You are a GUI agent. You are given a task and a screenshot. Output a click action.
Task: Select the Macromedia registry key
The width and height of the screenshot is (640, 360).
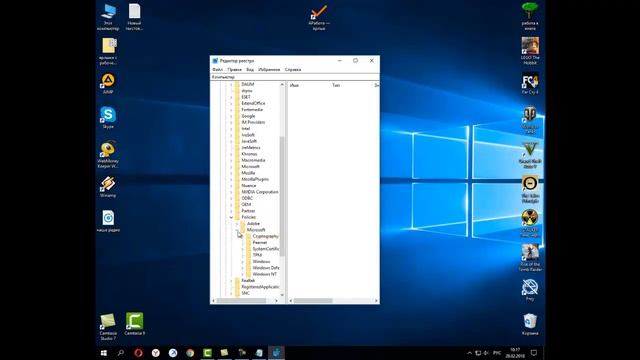253,160
